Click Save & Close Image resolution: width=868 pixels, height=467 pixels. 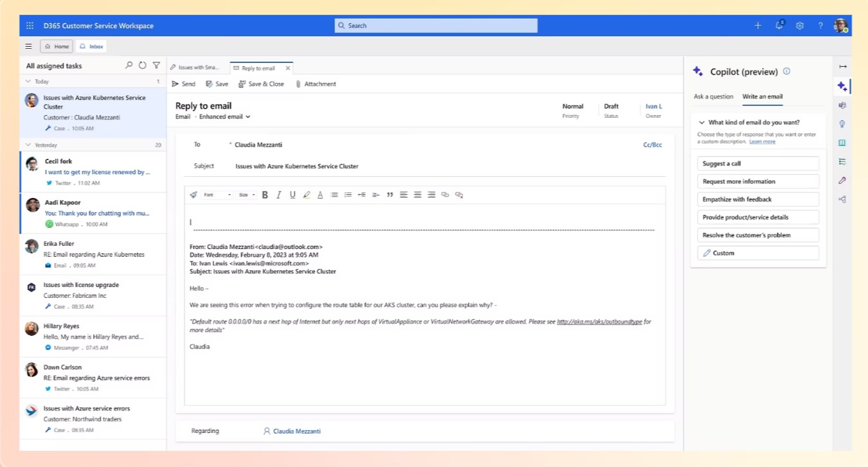tap(261, 84)
